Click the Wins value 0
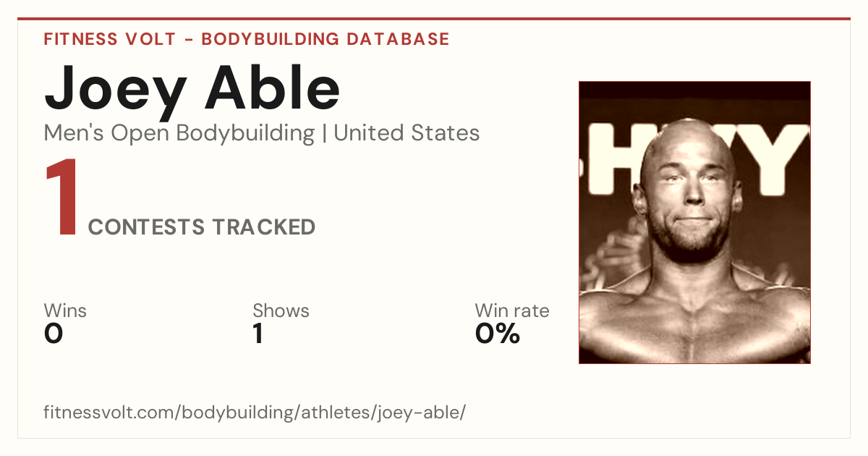The height and width of the screenshot is (456, 868). 54,334
